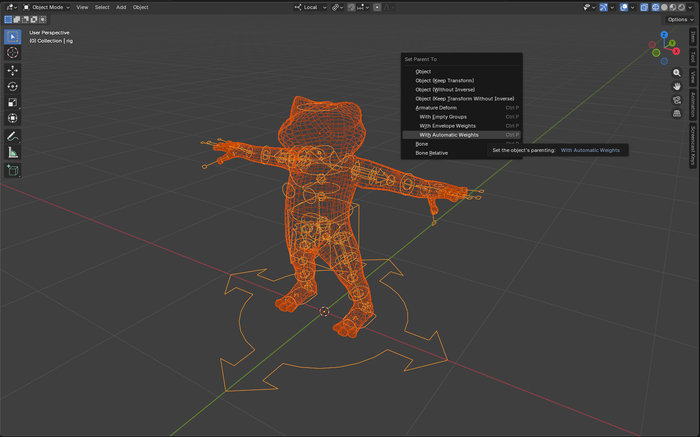Choose With Automatic Weights parent option
Viewport: 700px width, 437px height.
[449, 134]
